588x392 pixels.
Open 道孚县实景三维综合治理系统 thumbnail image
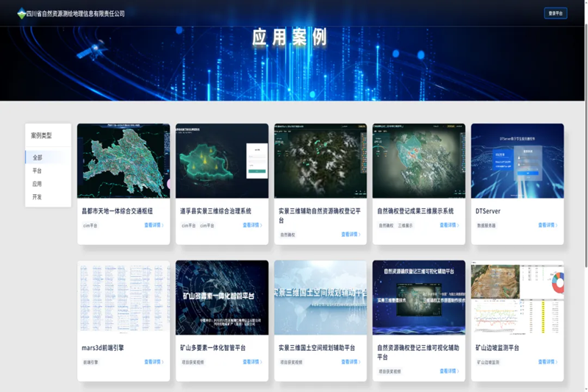coord(222,160)
